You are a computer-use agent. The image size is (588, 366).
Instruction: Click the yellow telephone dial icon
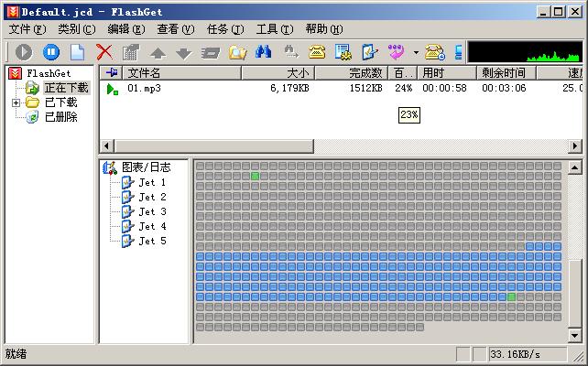pyautogui.click(x=317, y=52)
